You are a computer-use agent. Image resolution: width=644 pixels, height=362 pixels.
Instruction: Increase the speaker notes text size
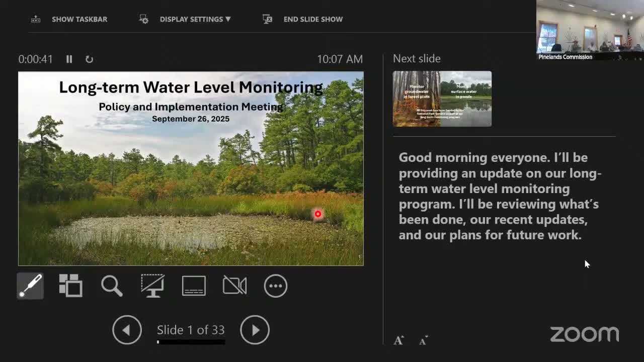pyautogui.click(x=398, y=340)
